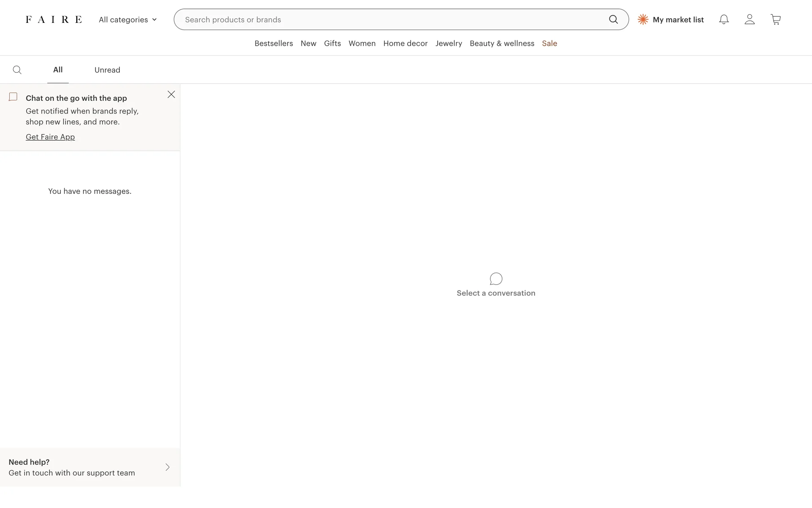812x508 pixels.
Task: Open the shopping cart
Action: 775,19
